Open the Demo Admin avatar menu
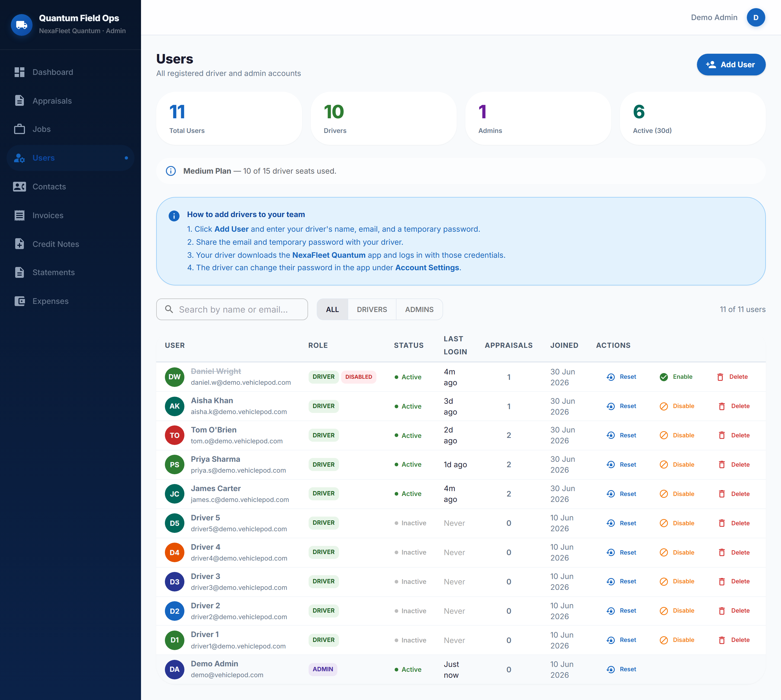 [756, 17]
